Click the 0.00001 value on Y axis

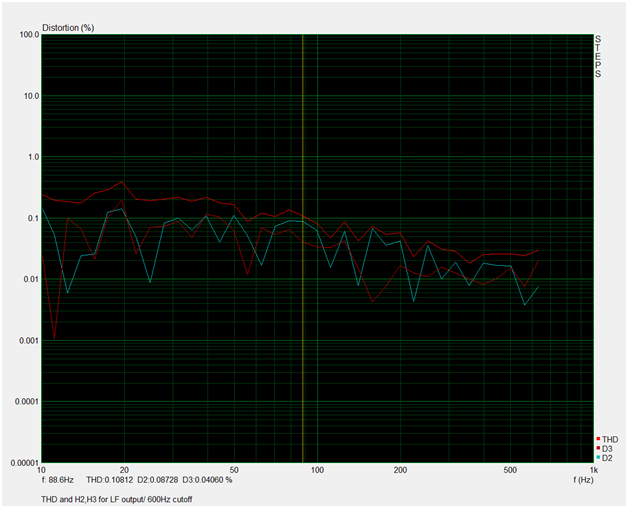pyautogui.click(x=21, y=462)
